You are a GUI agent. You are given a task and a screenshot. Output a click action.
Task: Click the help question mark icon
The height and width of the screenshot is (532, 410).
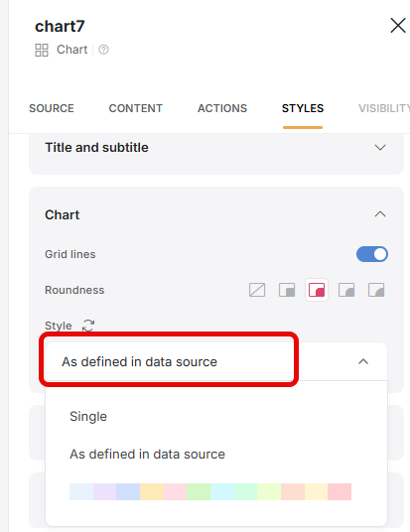[x=103, y=50]
